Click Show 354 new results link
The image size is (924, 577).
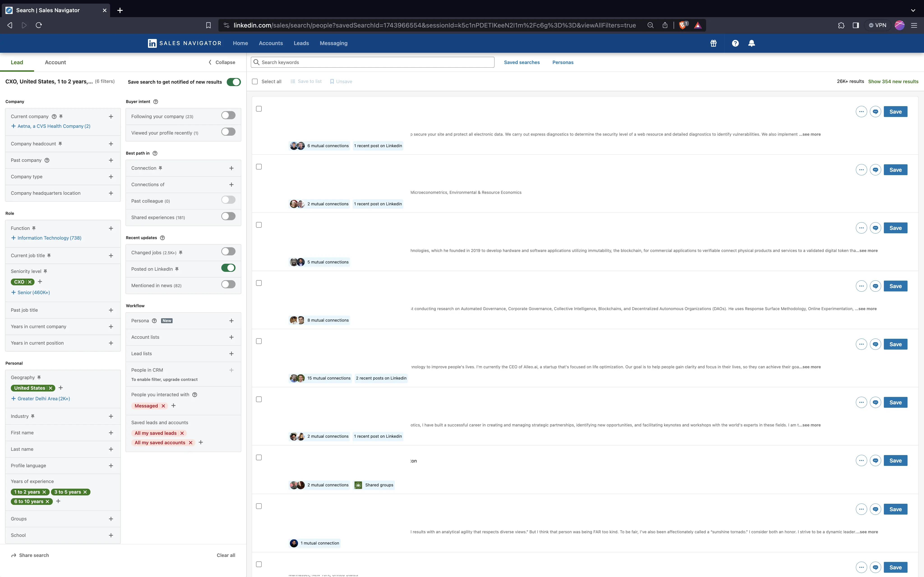893,82
